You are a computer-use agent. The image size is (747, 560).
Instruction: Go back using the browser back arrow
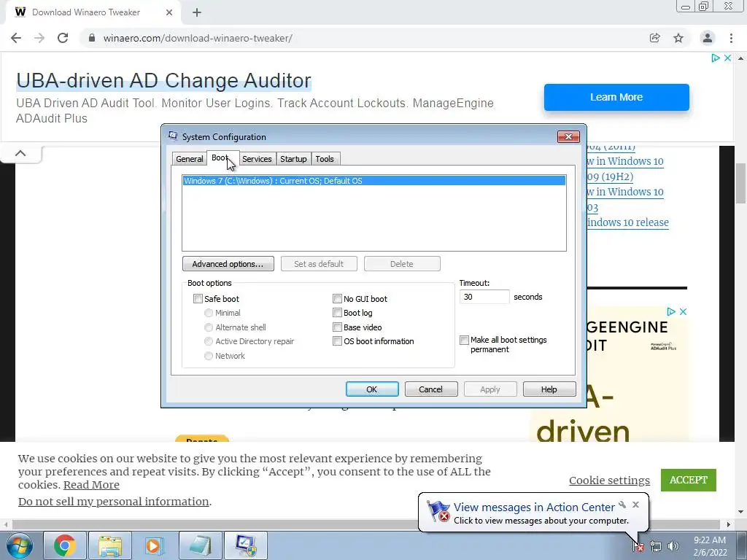point(16,38)
